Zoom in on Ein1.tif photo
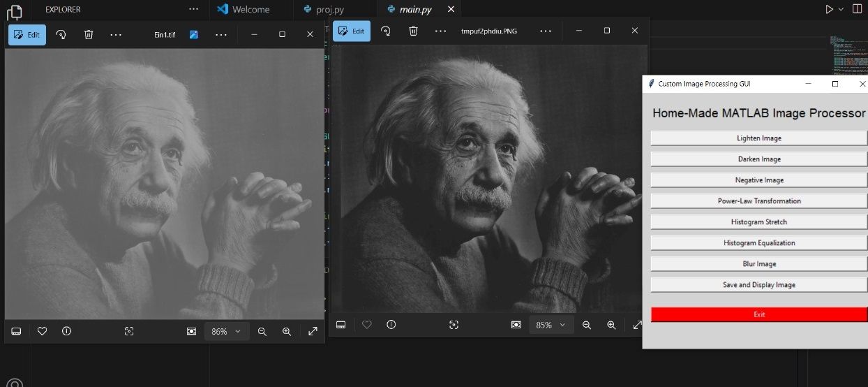Image resolution: width=868 pixels, height=387 pixels. tap(287, 331)
